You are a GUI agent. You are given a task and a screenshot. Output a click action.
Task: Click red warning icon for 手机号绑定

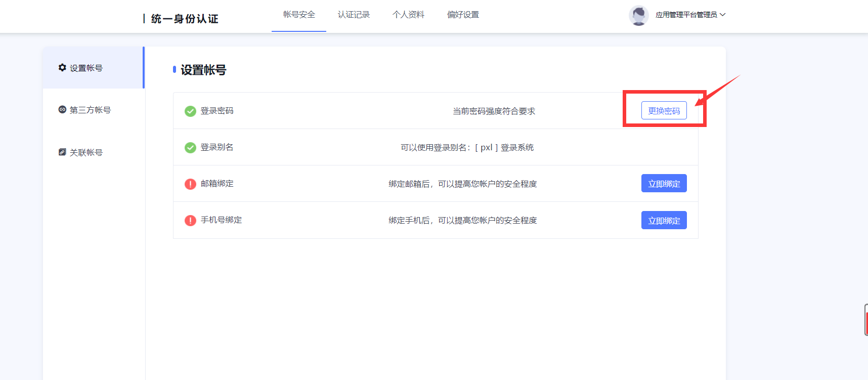(x=190, y=221)
